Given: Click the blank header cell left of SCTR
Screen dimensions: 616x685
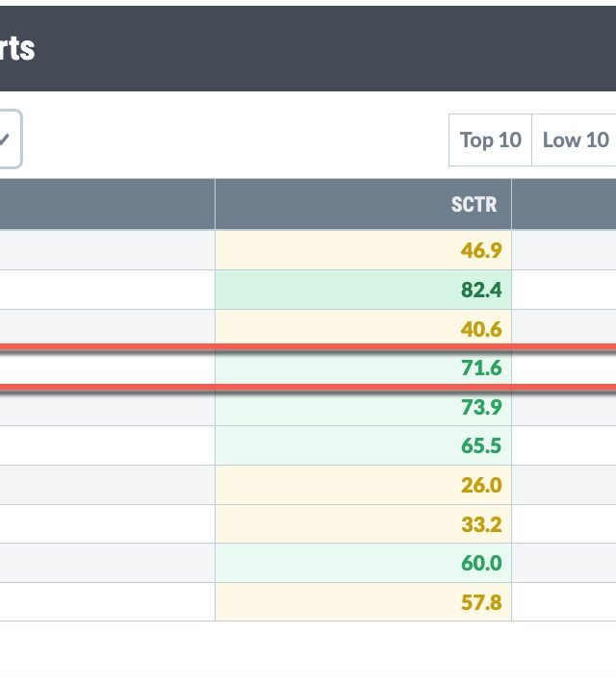Looking at the screenshot, I should pyautogui.click(x=106, y=204).
